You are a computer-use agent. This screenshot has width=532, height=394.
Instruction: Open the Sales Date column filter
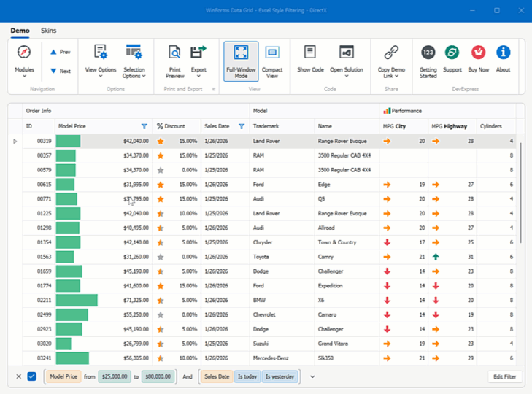(242, 126)
